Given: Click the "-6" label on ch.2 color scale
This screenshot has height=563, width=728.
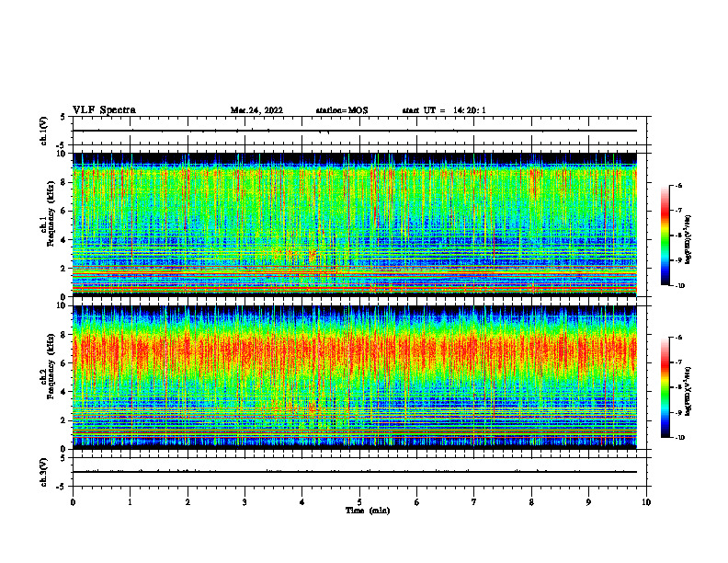Looking at the screenshot, I should (x=678, y=338).
